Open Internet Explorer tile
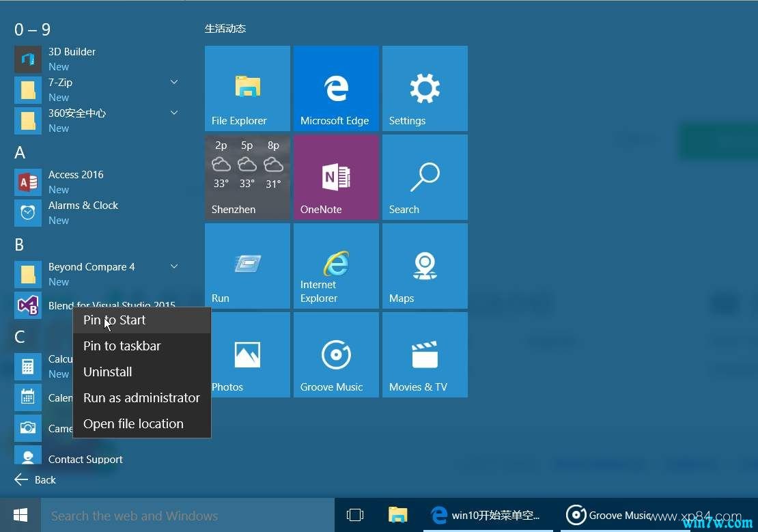This screenshot has height=532, width=758. (335, 266)
